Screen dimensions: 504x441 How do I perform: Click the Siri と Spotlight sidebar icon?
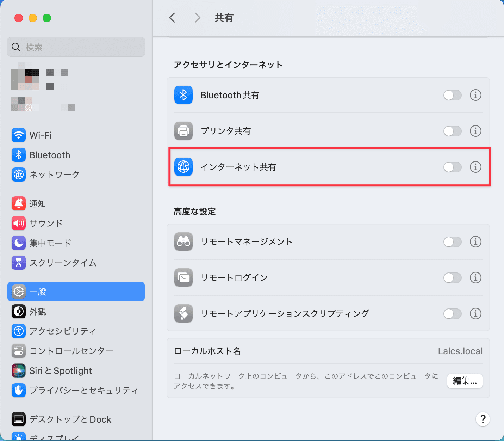[x=19, y=371]
